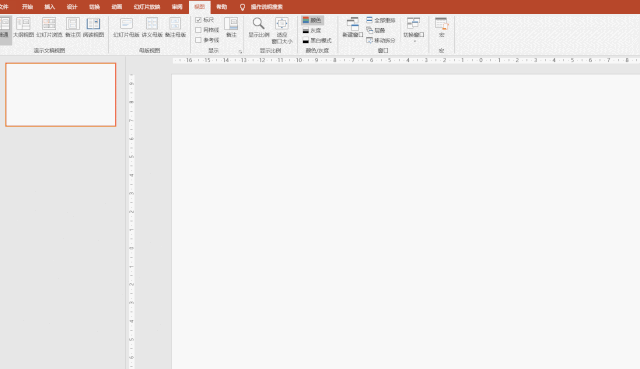Screen dimensions: 640x369
Task: Enable the Gridlines (网格线) checkbox
Action: pos(198,30)
